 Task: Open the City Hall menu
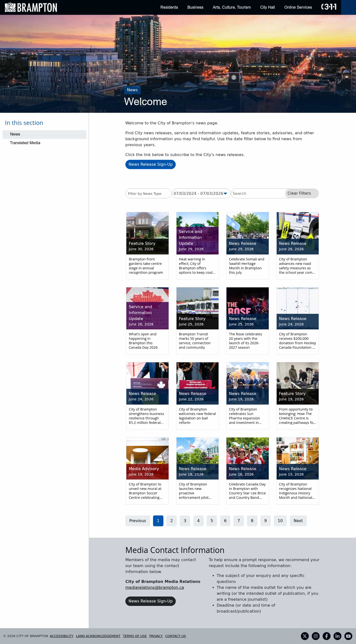pos(267,7)
